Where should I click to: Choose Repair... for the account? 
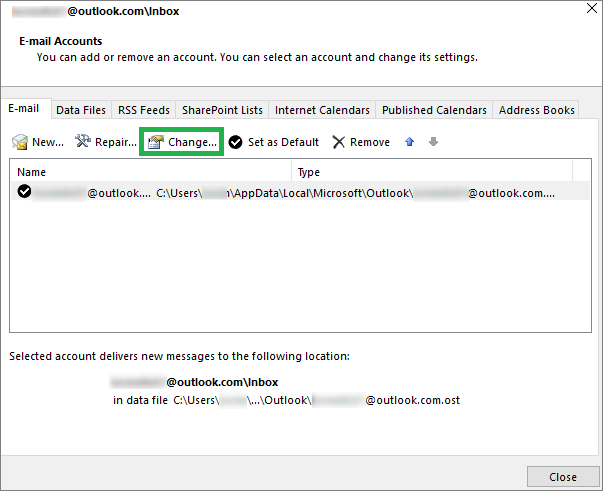106,142
